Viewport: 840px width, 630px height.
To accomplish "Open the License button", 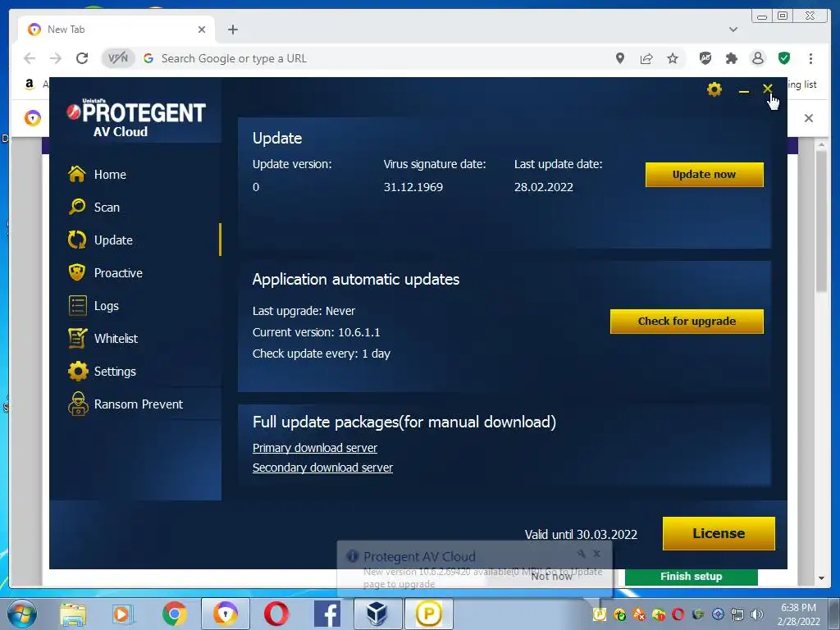I will [719, 533].
